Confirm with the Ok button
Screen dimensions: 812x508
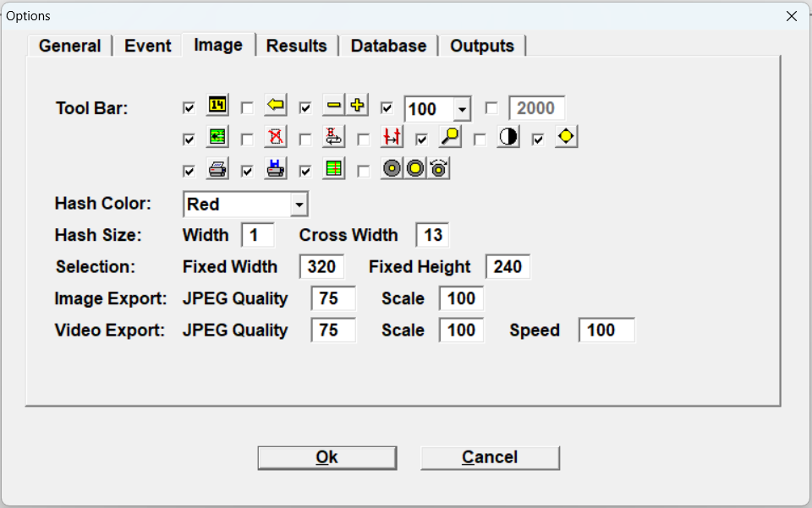tap(327, 458)
